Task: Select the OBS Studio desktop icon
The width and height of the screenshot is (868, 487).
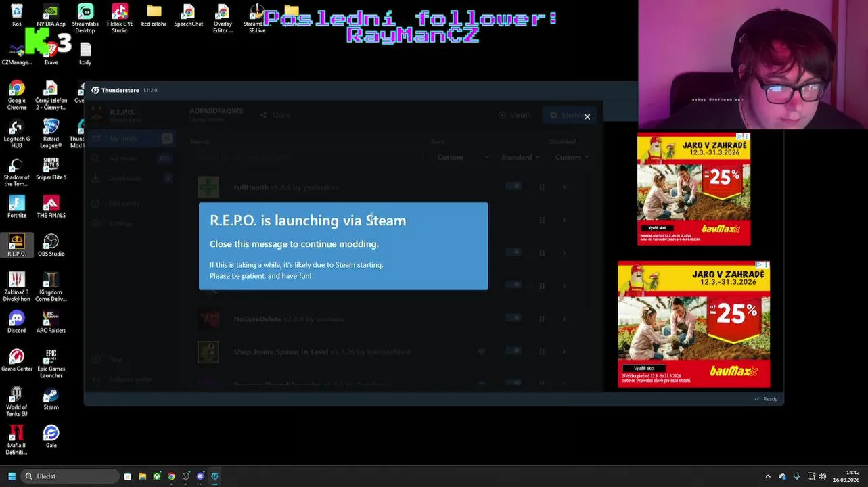Action: pos(51,245)
